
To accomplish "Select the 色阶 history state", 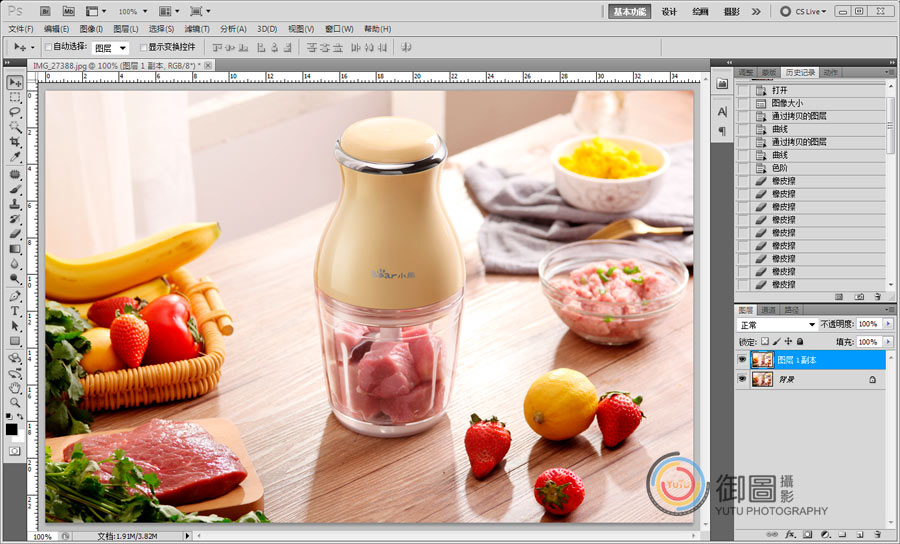I will [780, 168].
